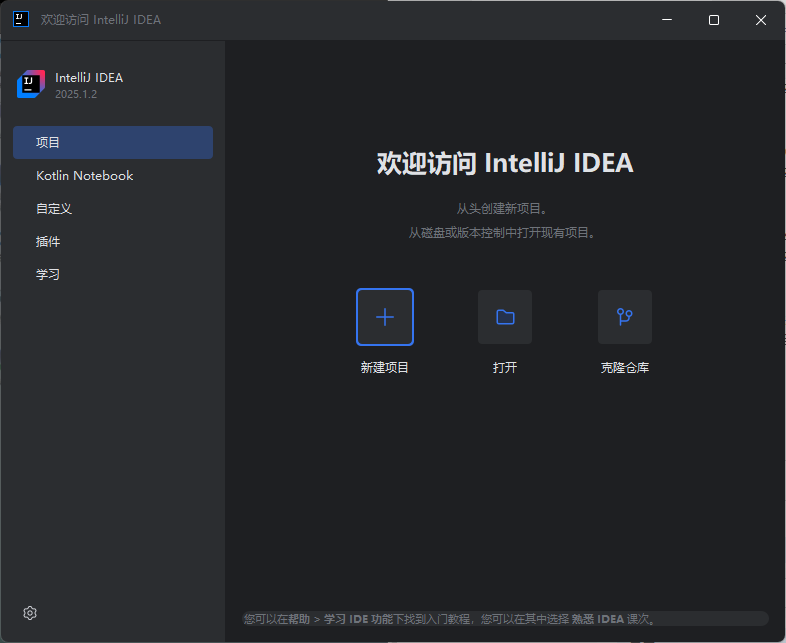
Task: Maximize the welcome window
Action: click(x=714, y=20)
